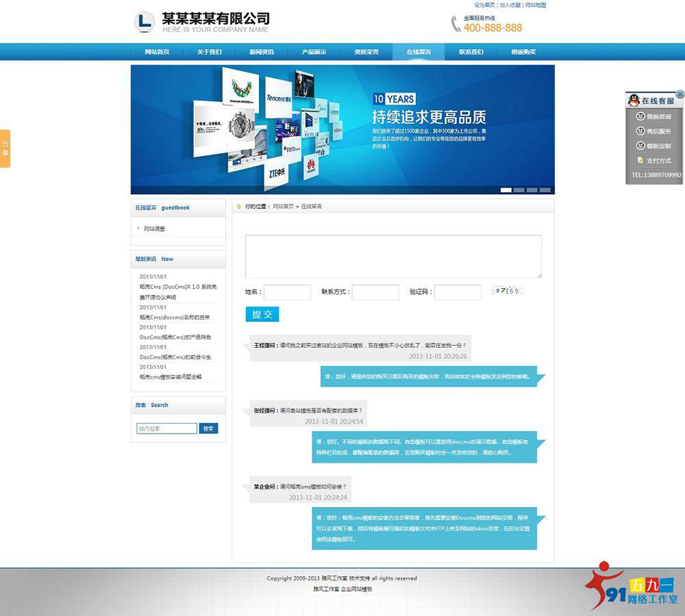Click the captcha image to refresh it
Image resolution: width=685 pixels, height=616 pixels.
click(x=507, y=291)
